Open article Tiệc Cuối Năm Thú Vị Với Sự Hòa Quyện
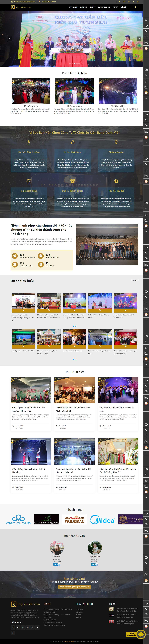 [117, 471]
